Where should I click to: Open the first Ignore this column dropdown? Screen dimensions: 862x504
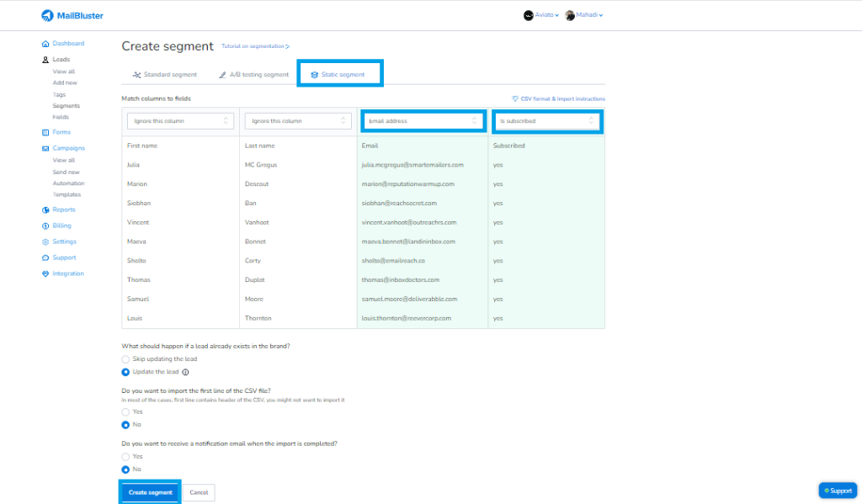pyautogui.click(x=179, y=120)
